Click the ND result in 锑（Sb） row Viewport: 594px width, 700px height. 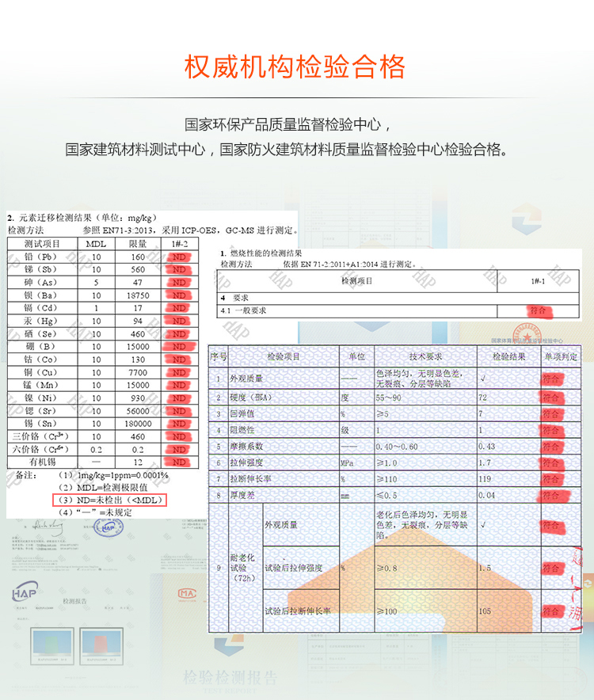[179, 270]
